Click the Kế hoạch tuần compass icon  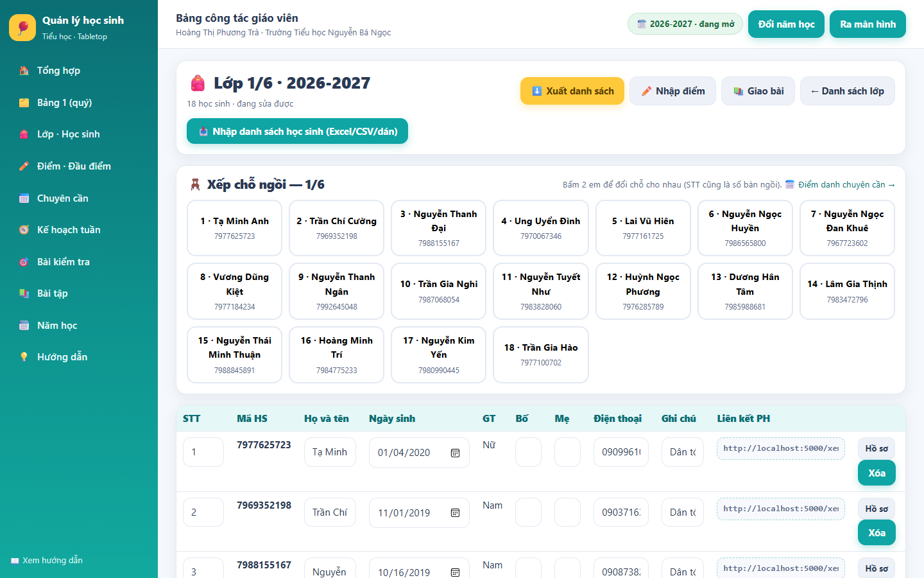coord(24,230)
